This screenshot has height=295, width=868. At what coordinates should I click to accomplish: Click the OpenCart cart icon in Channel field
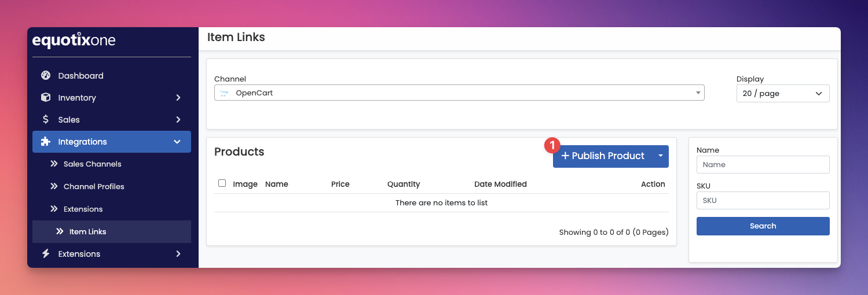[224, 93]
